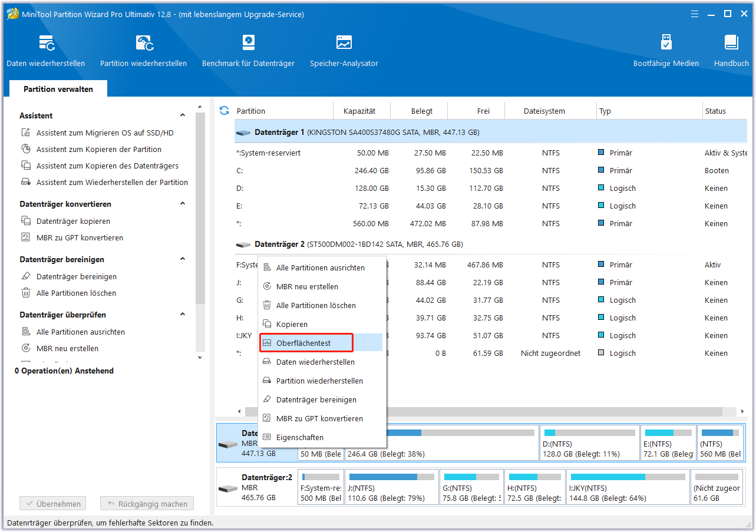Select D:(NTFS) 128.0 GB block in disk map

(590, 443)
